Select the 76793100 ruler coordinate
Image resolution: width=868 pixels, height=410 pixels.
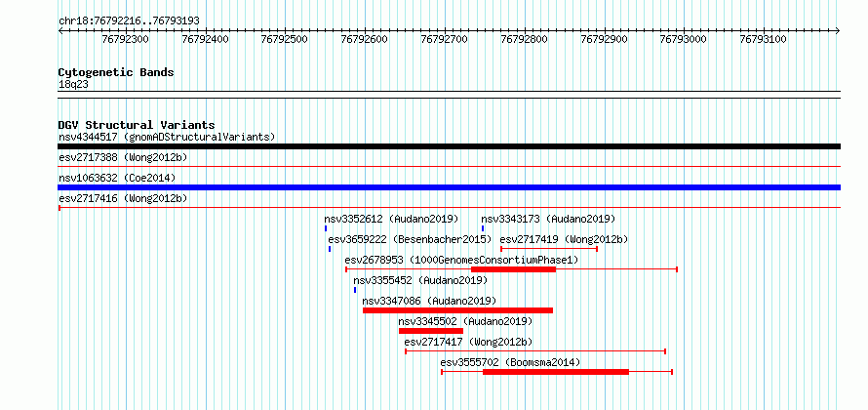coord(764,40)
